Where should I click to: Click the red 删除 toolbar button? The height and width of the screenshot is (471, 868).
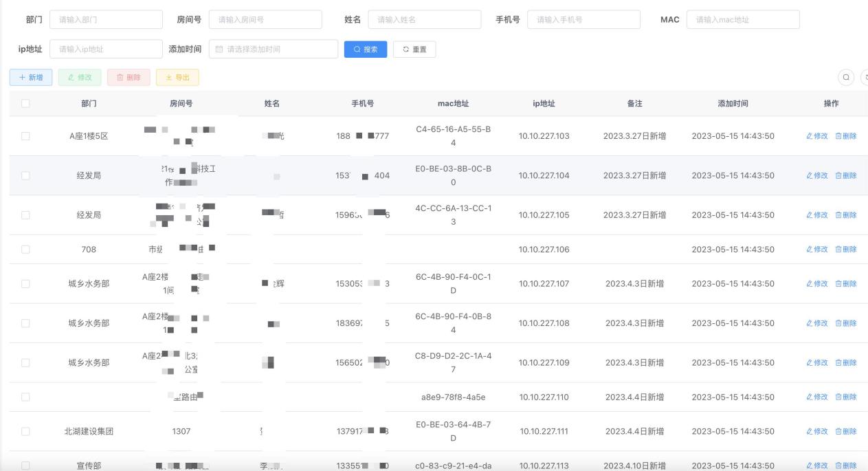tap(129, 78)
